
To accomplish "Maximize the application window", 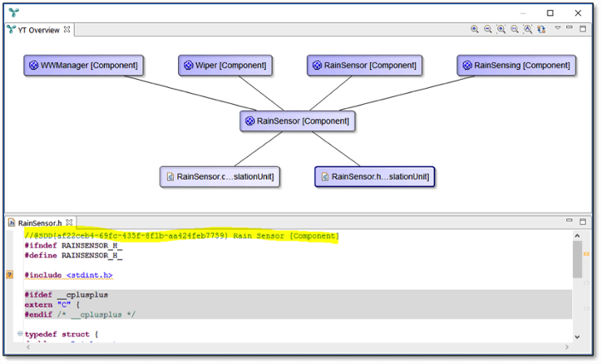I will [x=550, y=13].
